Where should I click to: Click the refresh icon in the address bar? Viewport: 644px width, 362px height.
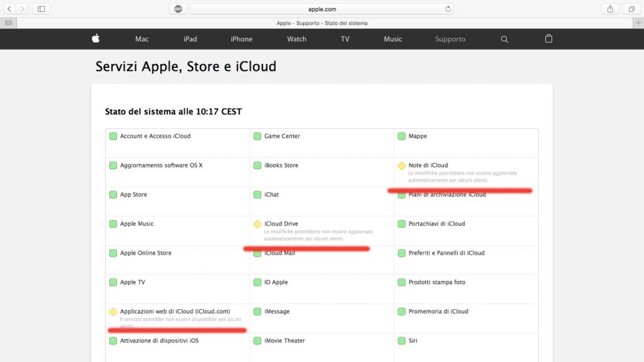pos(447,8)
